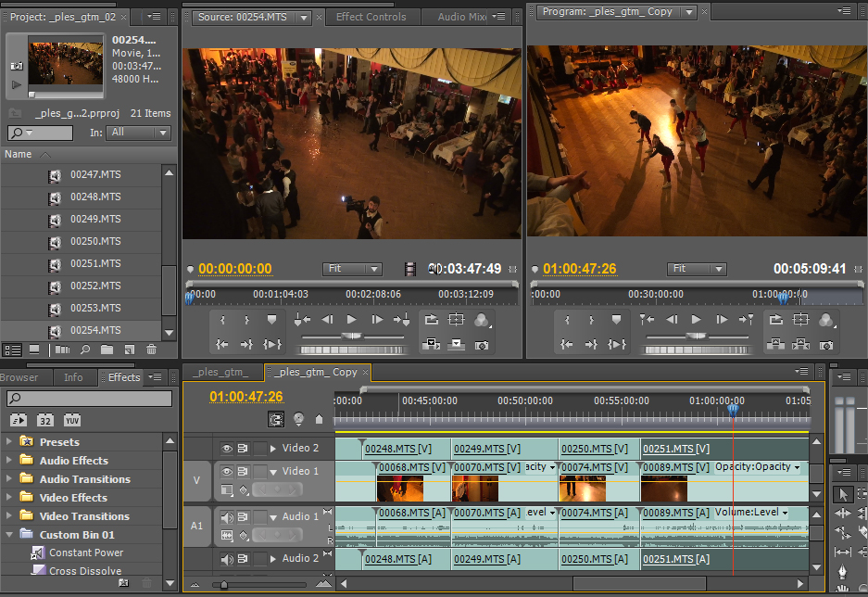Sort Project items by Name column

point(19,154)
